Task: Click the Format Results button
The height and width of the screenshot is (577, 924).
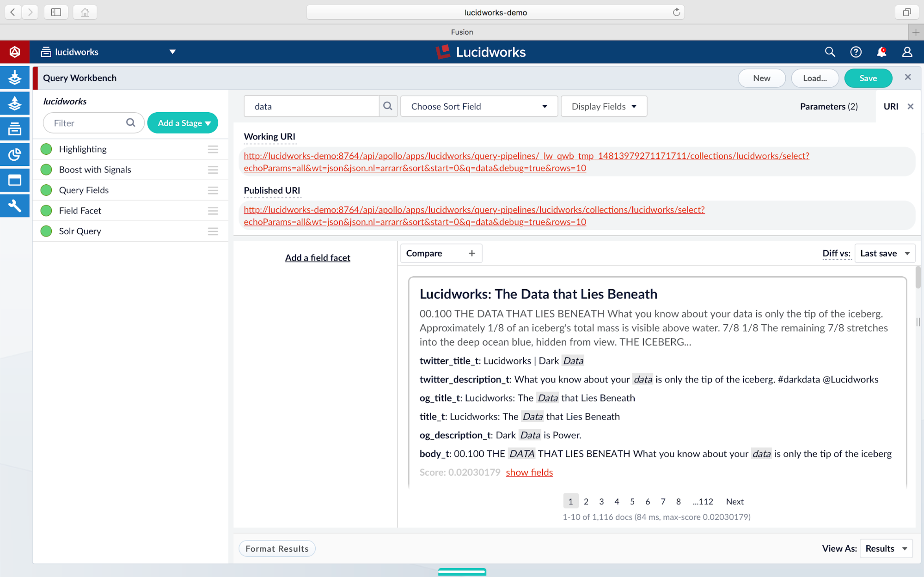Action: coord(277,548)
